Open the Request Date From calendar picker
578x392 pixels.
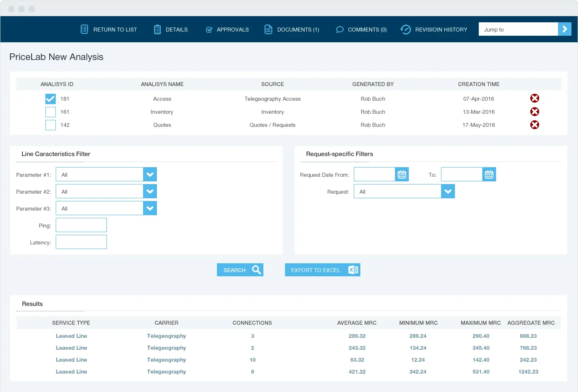pyautogui.click(x=401, y=174)
